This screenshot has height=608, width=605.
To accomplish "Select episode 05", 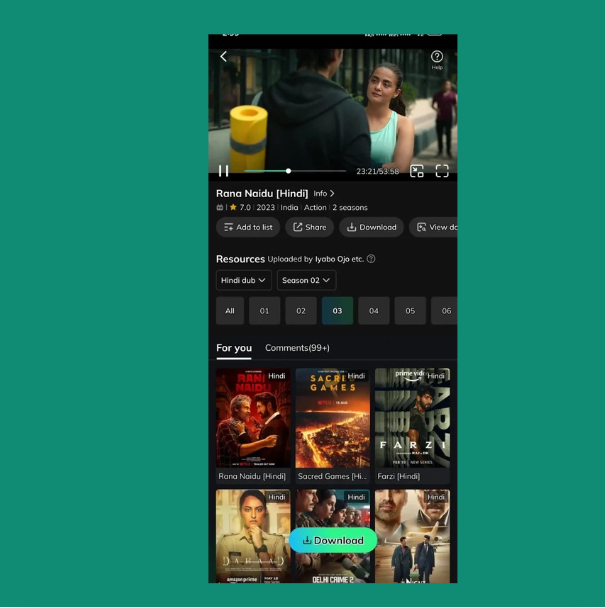I will tap(410, 311).
